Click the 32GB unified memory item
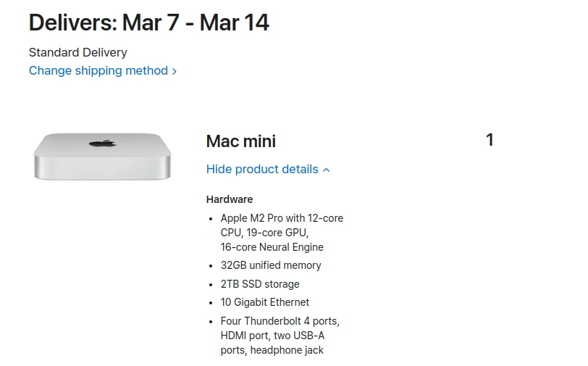 (271, 265)
